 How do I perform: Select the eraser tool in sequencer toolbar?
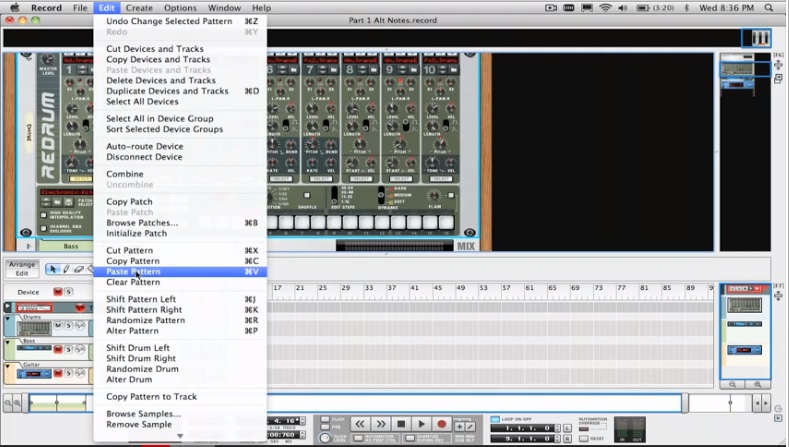79,269
